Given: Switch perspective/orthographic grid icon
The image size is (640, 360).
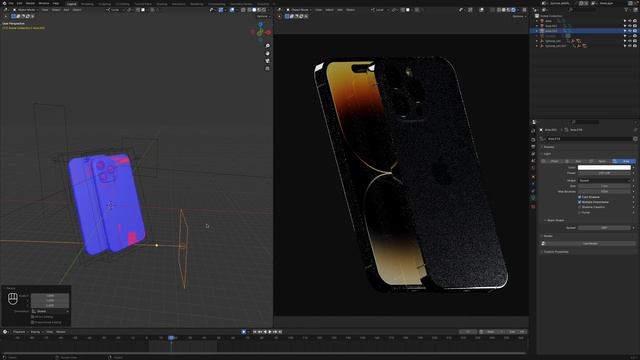Looking at the screenshot, I should tap(268, 68).
